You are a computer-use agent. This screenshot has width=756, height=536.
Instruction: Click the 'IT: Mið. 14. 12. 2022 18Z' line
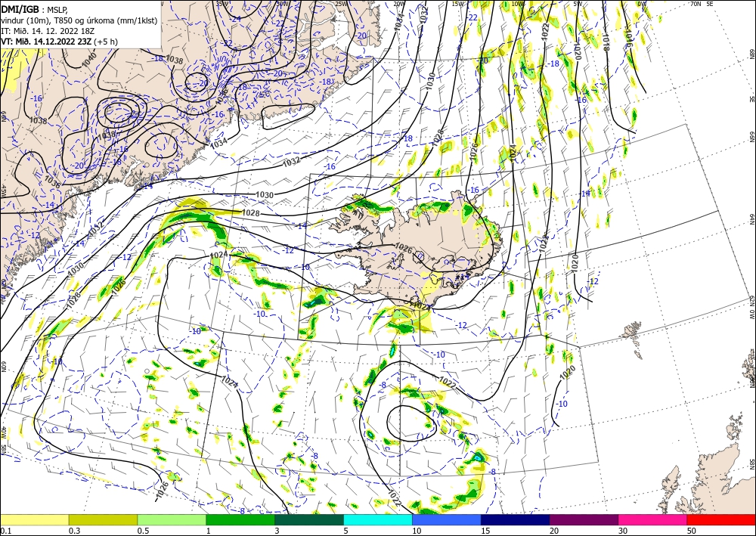point(47,30)
